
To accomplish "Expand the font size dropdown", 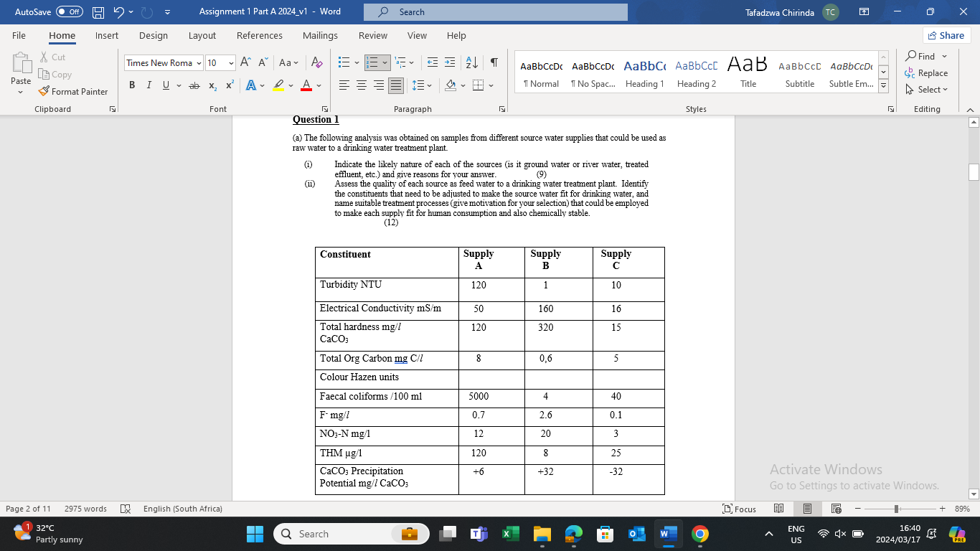I will (231, 62).
